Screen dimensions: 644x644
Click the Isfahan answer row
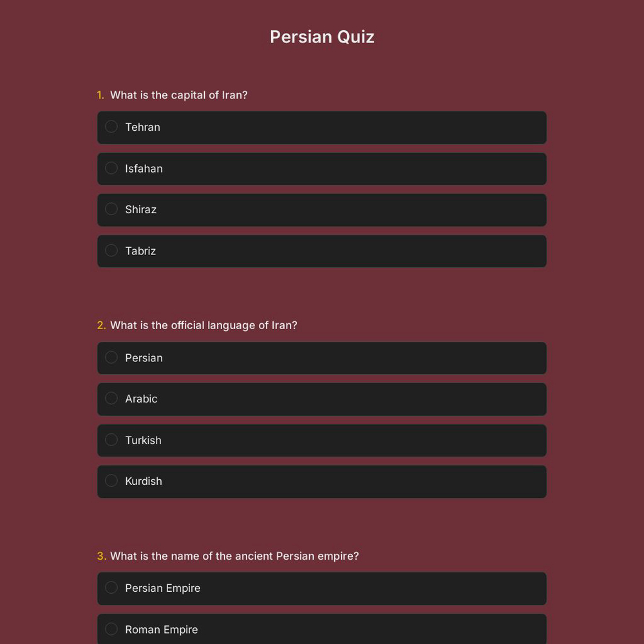(x=322, y=168)
